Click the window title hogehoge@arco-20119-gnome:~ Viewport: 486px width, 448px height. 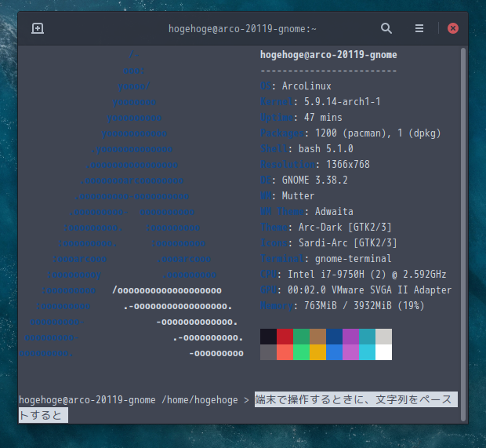click(x=242, y=29)
